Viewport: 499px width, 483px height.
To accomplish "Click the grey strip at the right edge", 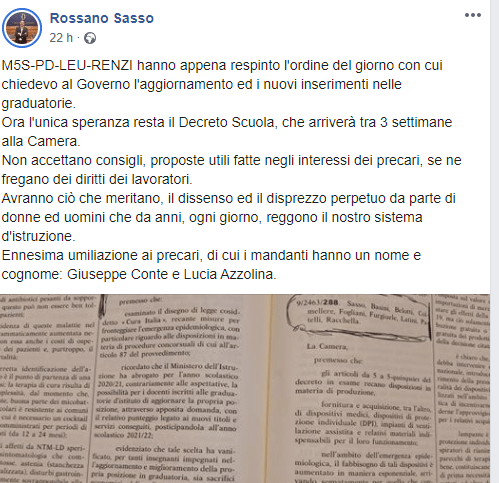I will pyautogui.click(x=495, y=241).
